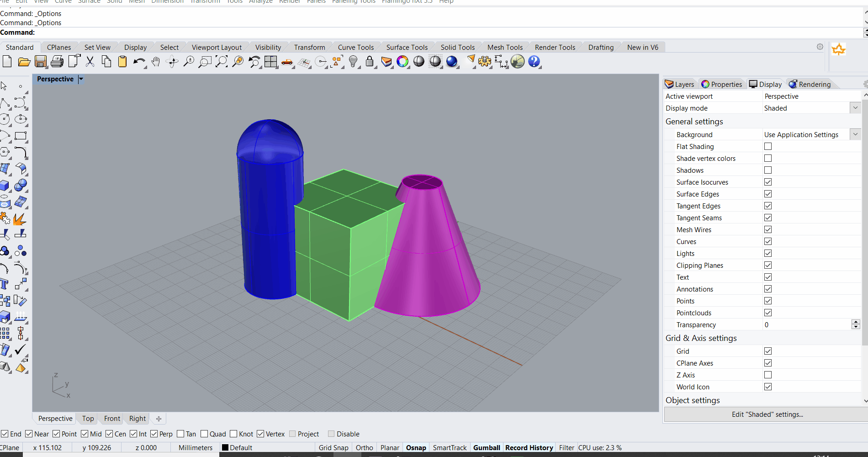The height and width of the screenshot is (457, 868).
Task: Click the Puzzle piece Join icon
Action: [x=5, y=218]
